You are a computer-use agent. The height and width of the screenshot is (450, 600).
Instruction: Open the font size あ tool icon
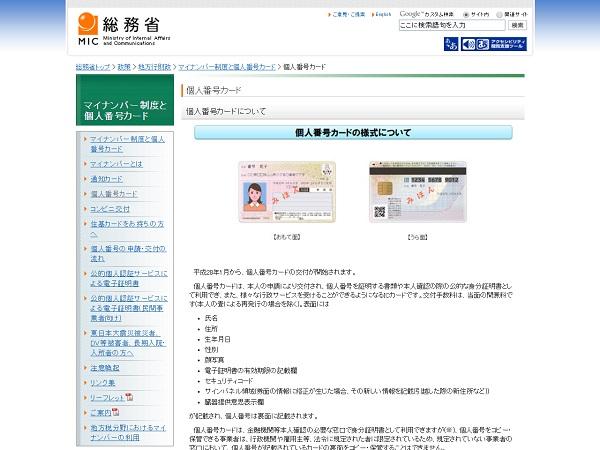451,44
